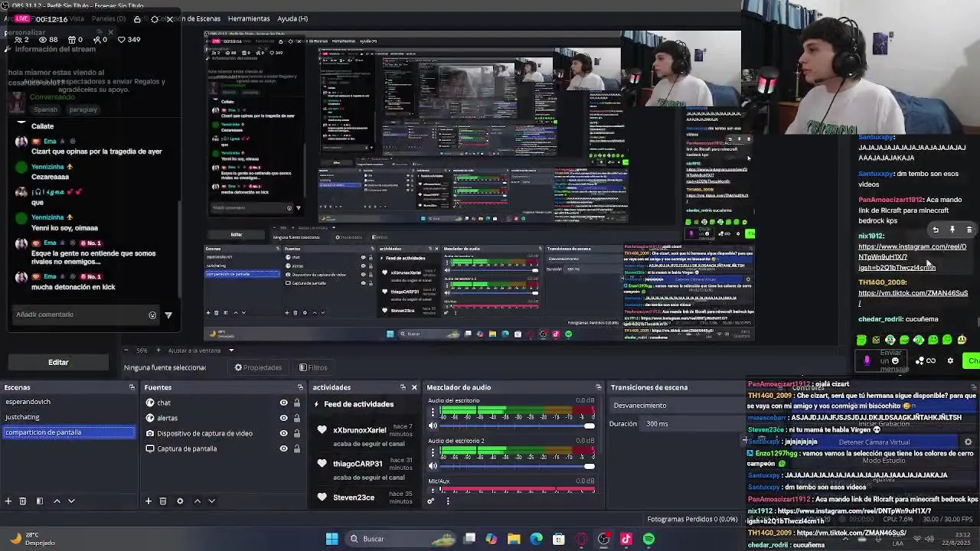
Task: Select comparticion de pantalla scene
Action: pyautogui.click(x=69, y=432)
